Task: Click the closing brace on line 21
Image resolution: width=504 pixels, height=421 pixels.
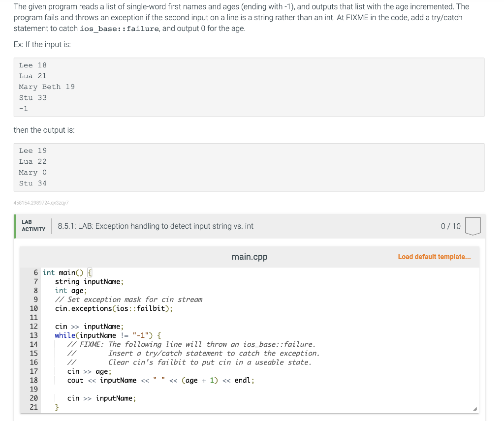Action: [57, 407]
